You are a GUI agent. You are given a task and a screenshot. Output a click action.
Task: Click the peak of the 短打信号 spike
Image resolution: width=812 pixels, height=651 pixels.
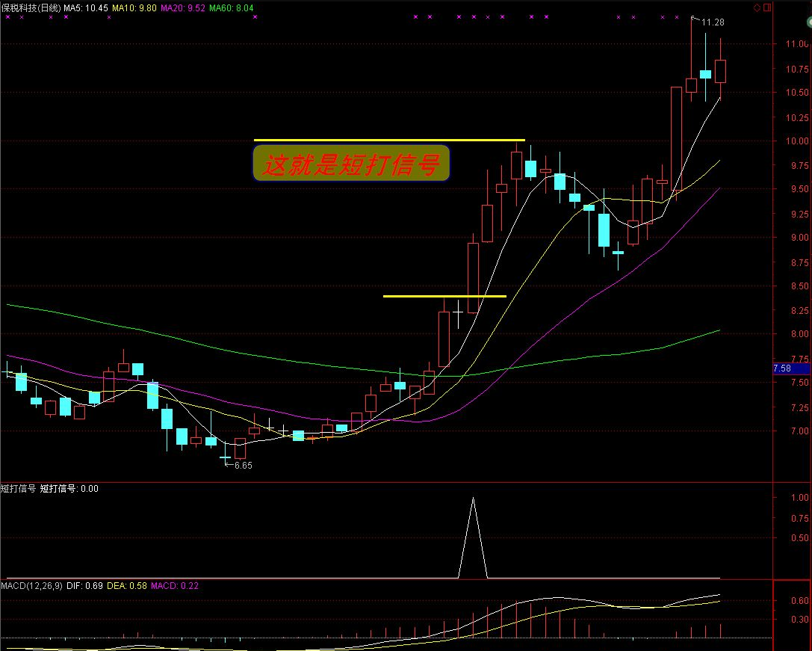point(473,498)
